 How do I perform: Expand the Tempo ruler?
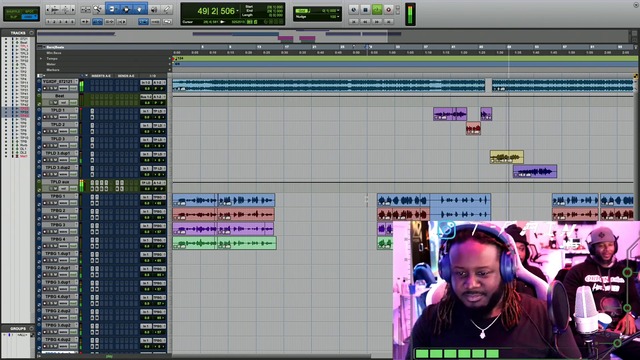(x=41, y=58)
